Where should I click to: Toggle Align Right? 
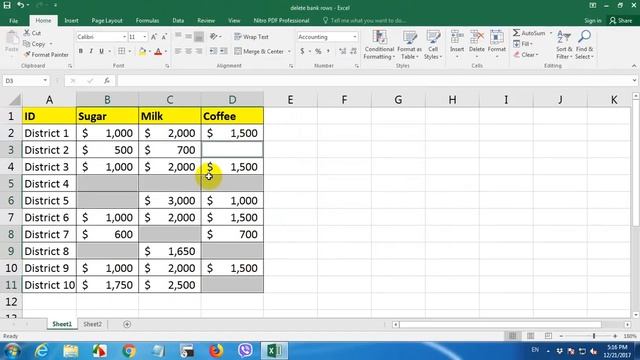199,51
